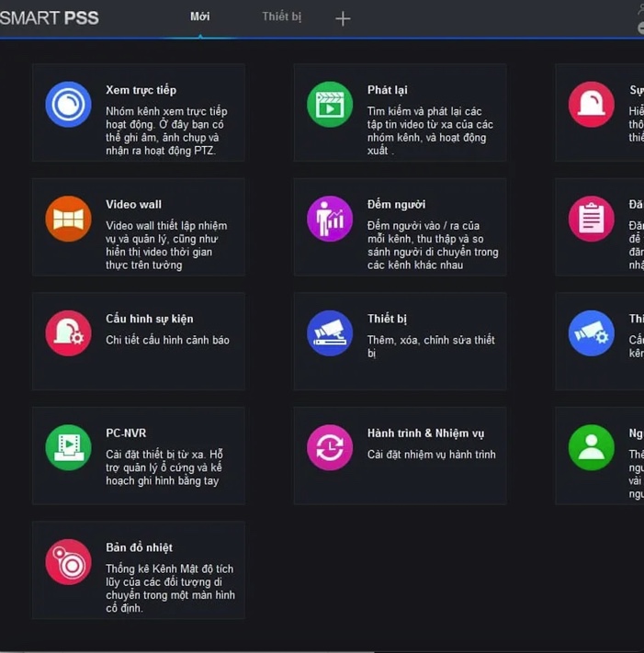Image resolution: width=644 pixels, height=653 pixels.
Task: Click the Bản đồ nhiệt description paragraph
Action: click(x=170, y=589)
